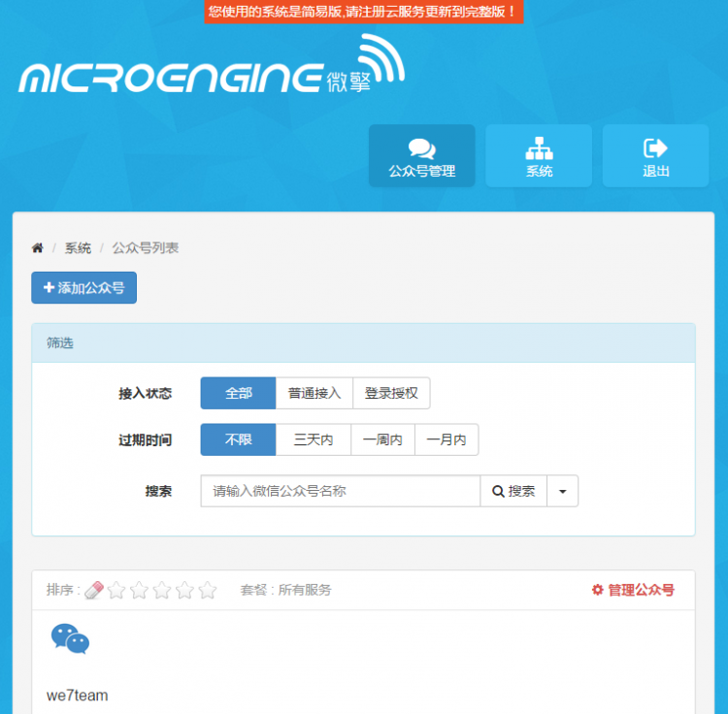Filter by 普通接入 access status
728x714 pixels.
[x=314, y=393]
